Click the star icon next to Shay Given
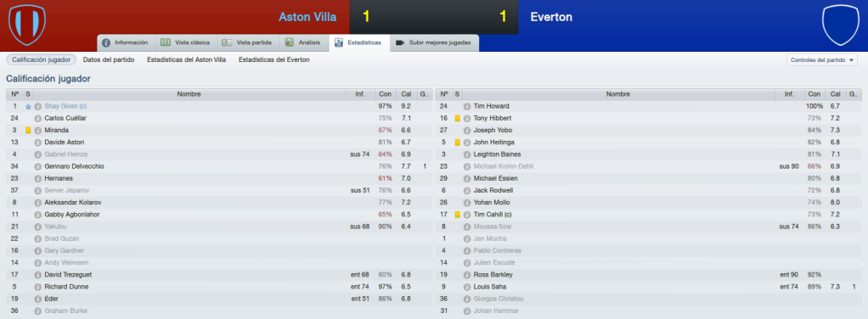This screenshot has height=319, width=868. tap(28, 106)
